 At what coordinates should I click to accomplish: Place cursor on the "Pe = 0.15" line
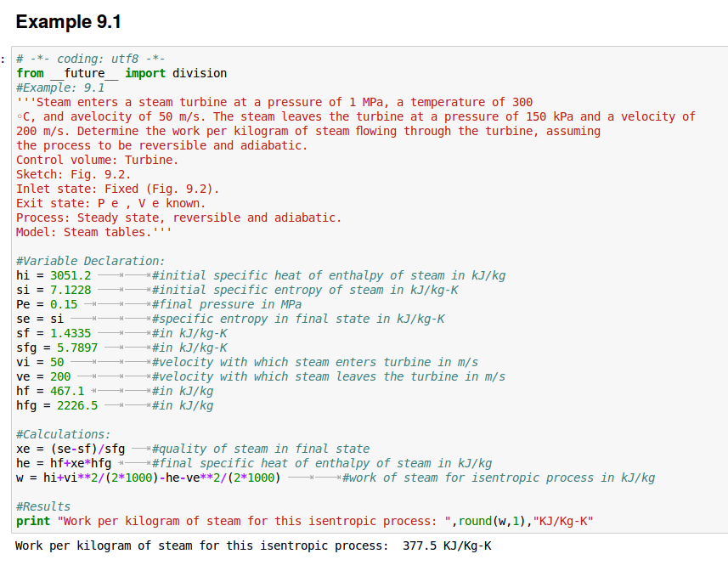(47, 304)
